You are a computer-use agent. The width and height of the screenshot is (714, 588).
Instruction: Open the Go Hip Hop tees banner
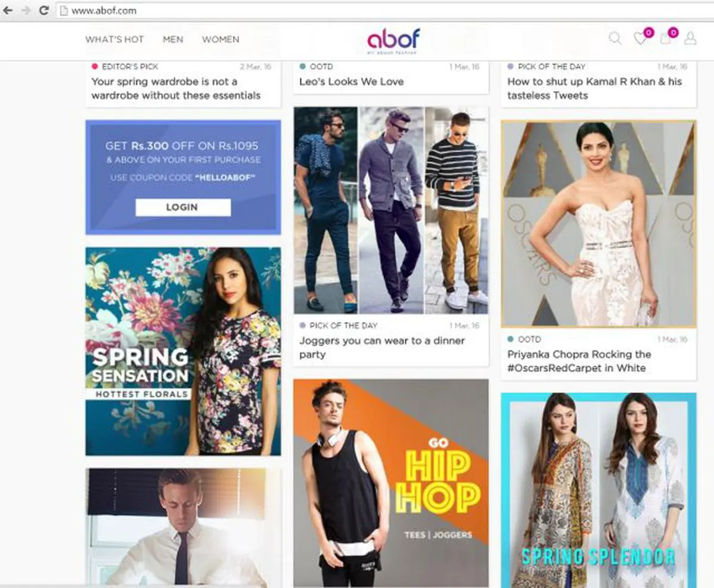click(391, 483)
